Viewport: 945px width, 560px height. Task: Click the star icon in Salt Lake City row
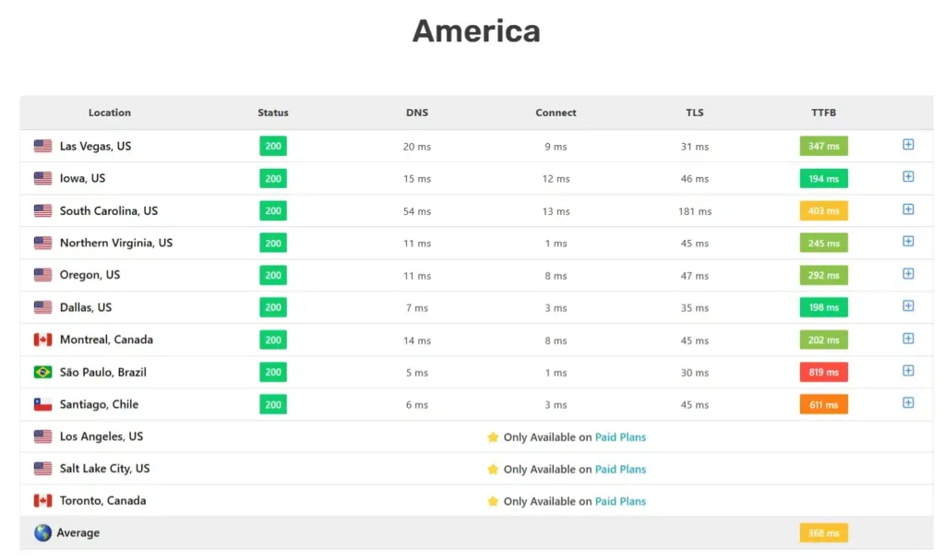pyautogui.click(x=493, y=469)
